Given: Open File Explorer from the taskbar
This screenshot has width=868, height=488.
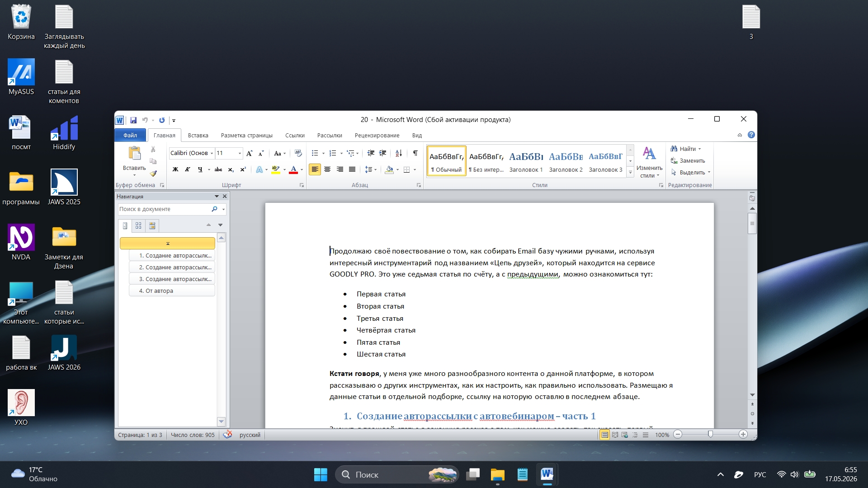Looking at the screenshot, I should [497, 474].
